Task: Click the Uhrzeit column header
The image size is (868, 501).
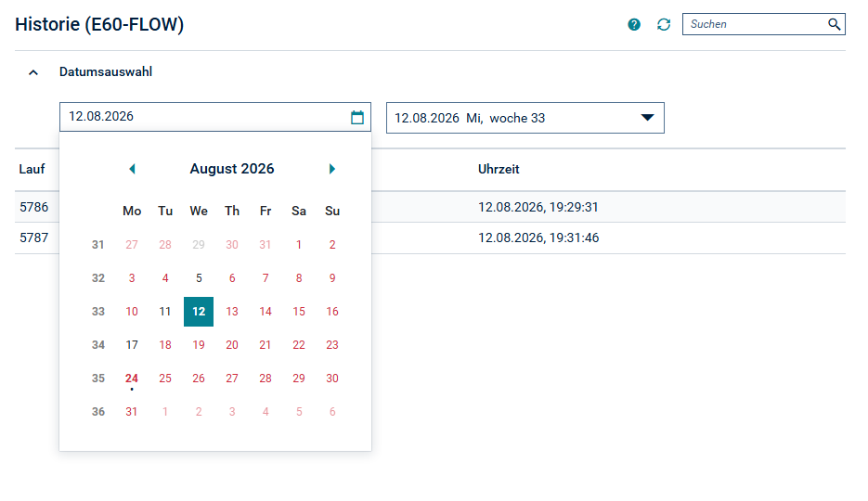Action: click(x=499, y=169)
